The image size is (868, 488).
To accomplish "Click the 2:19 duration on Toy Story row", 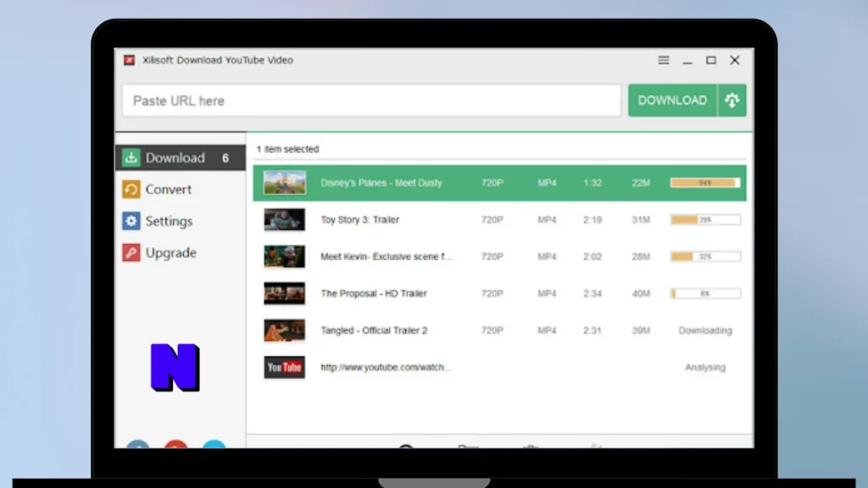I will (x=593, y=219).
